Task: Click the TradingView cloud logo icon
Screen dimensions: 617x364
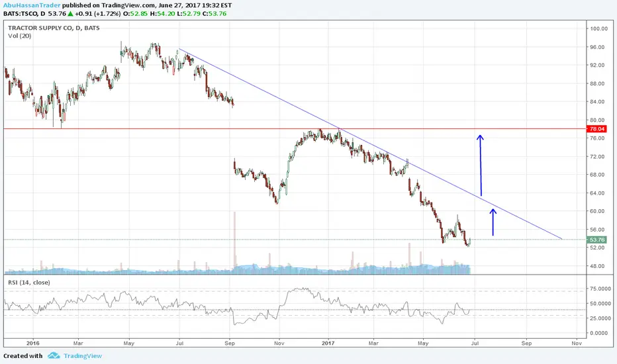Action: [x=54, y=356]
